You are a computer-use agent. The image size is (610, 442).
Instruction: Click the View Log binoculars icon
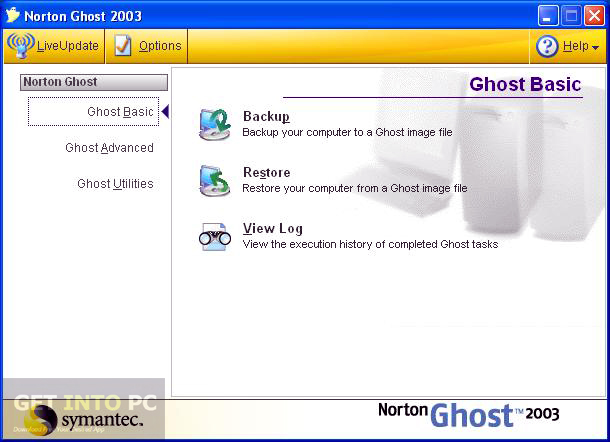tap(215, 237)
